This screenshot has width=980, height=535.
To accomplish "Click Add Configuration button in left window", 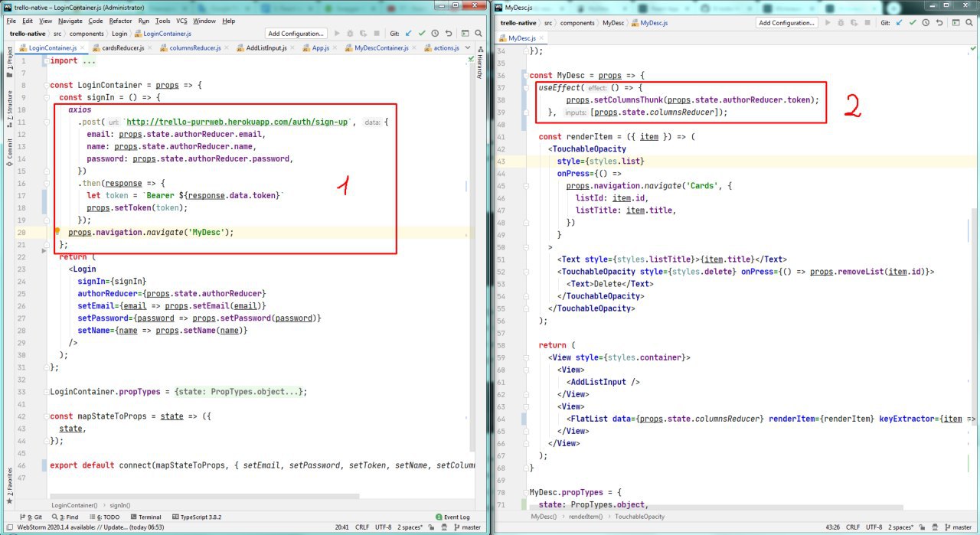I will (296, 34).
